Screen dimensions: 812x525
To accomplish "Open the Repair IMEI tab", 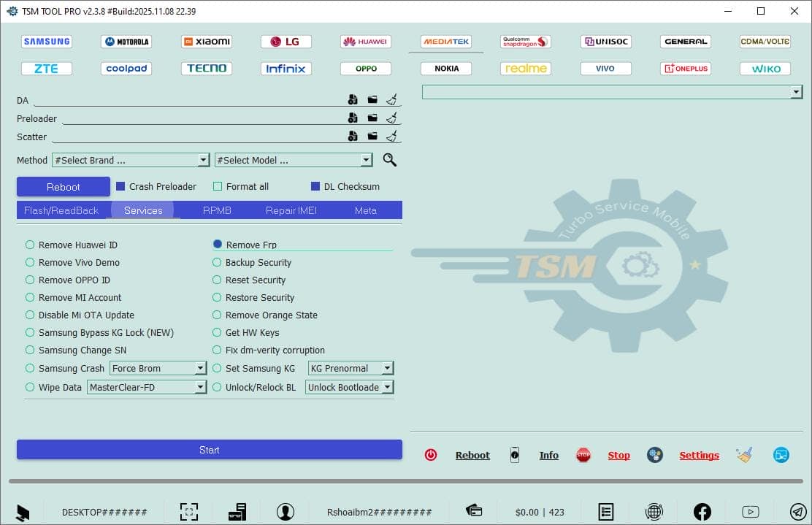I will [x=292, y=210].
